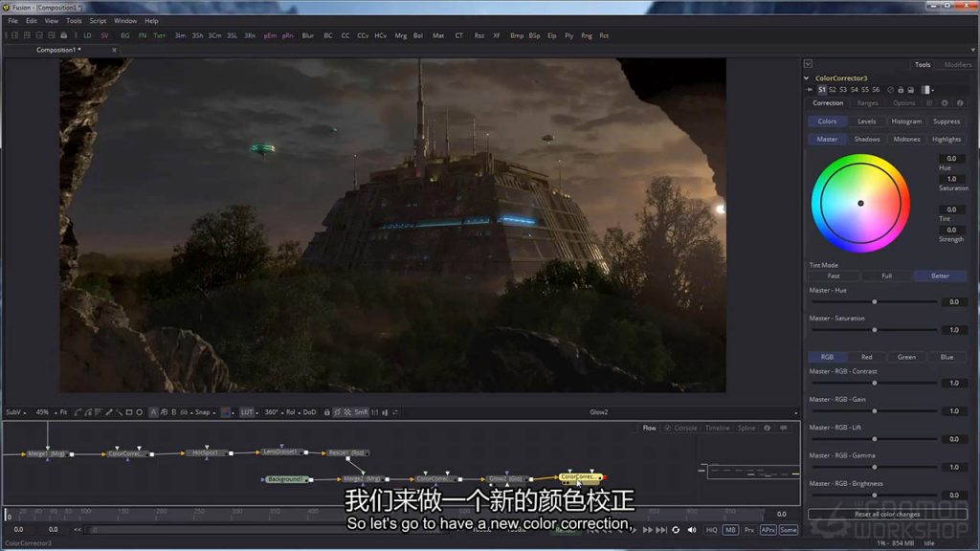Toggle Prx proxy mode
This screenshot has height=551, width=980.
tap(748, 530)
